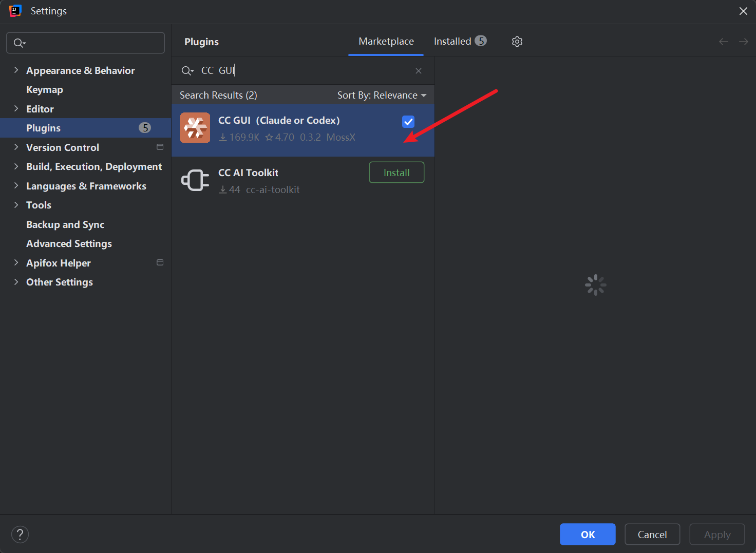Click the Apifox Helper project-level icon
The image size is (756, 553).
(x=160, y=263)
